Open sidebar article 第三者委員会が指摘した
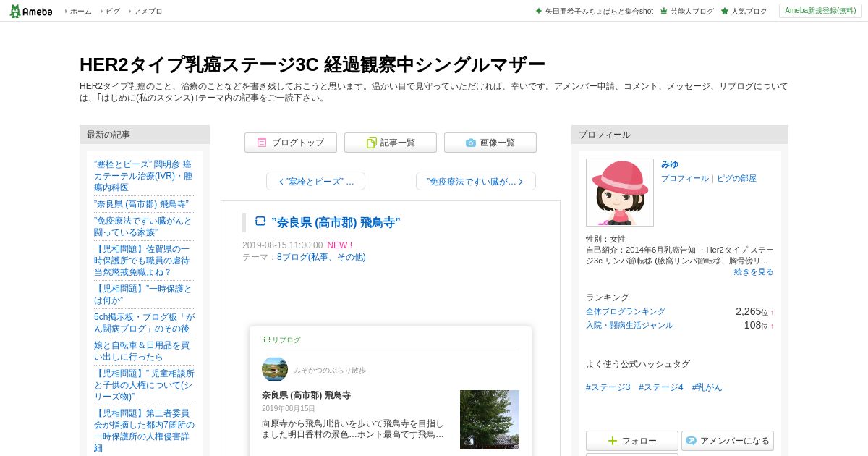This screenshot has width=868, height=456. 144,431
